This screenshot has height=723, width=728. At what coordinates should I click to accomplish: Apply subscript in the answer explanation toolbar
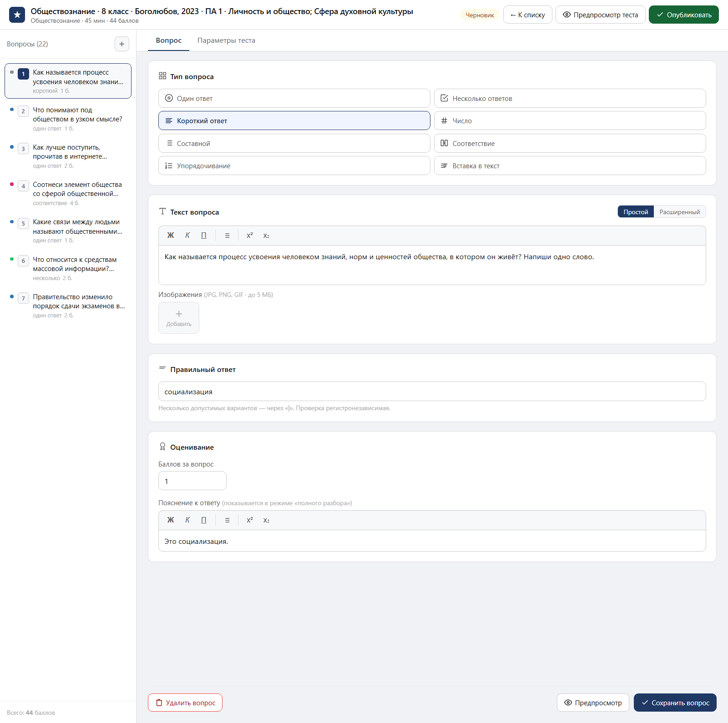point(266,520)
